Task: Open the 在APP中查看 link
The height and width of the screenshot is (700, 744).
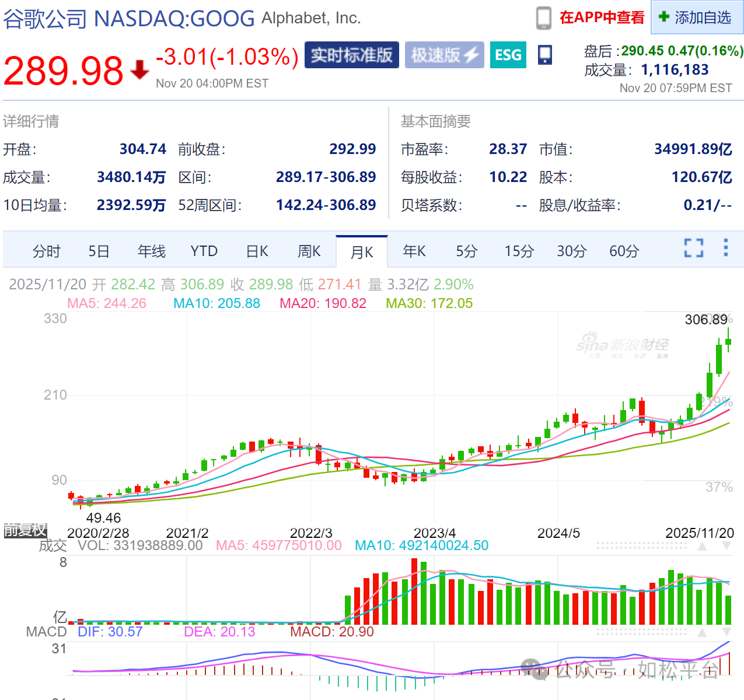Action: point(602,17)
